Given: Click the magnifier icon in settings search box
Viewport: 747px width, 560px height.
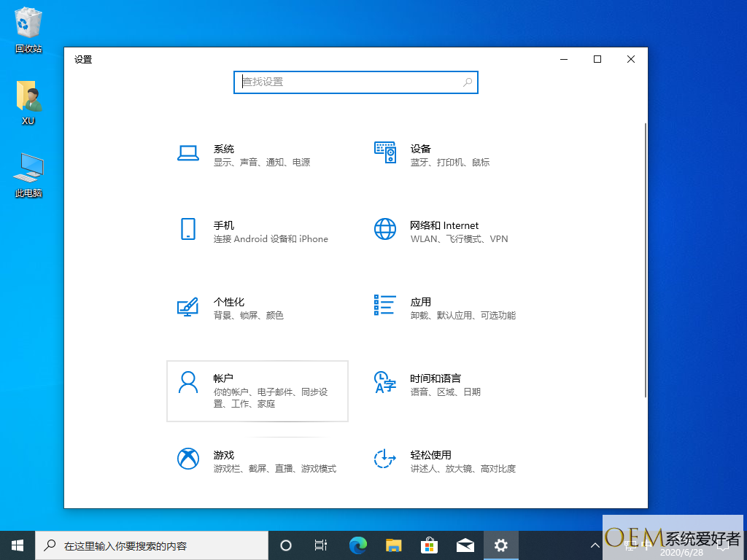Looking at the screenshot, I should (x=468, y=82).
